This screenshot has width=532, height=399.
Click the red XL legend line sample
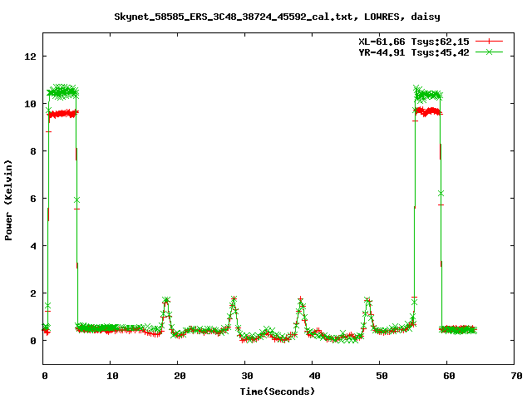[x=489, y=42]
